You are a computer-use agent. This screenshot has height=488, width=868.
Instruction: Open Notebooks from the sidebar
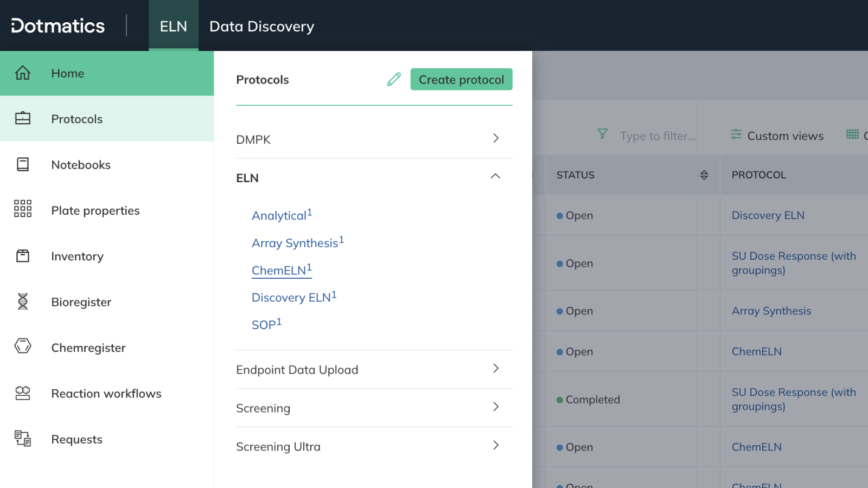pyautogui.click(x=107, y=164)
